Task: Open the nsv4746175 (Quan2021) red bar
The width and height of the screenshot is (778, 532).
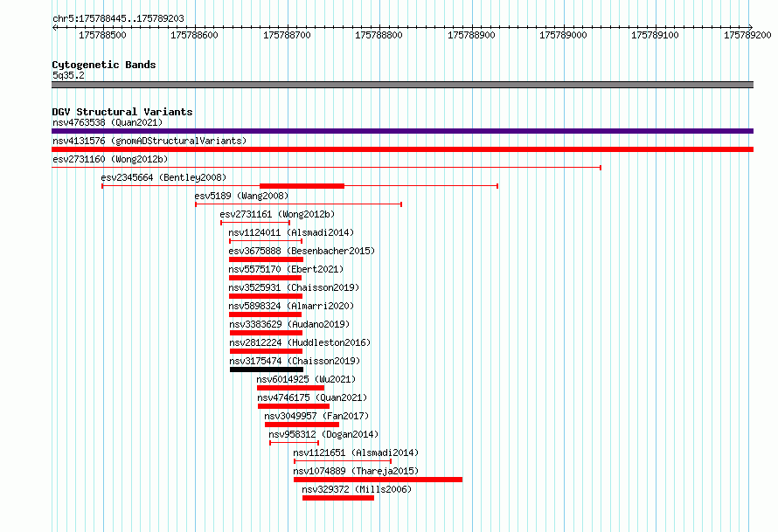Action: coord(293,406)
